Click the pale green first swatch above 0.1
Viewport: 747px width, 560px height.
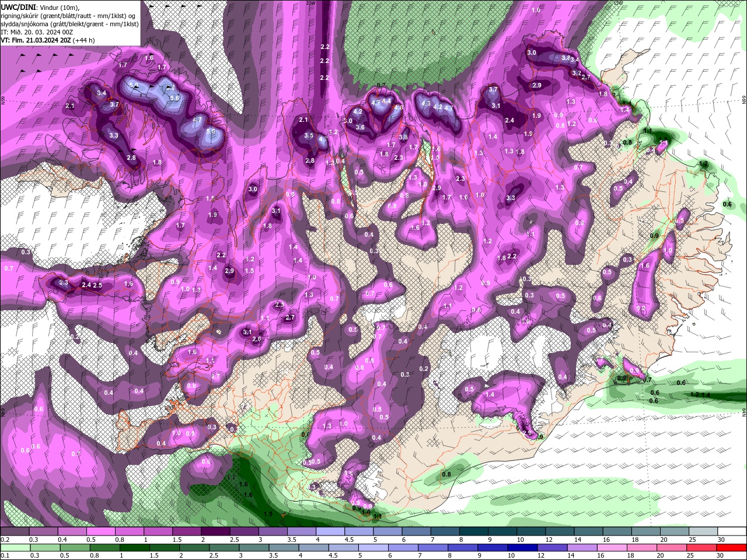pyautogui.click(x=15, y=547)
